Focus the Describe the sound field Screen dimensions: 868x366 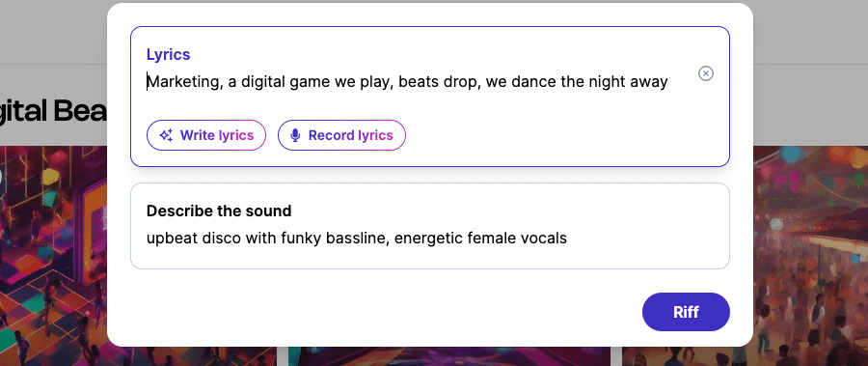click(429, 226)
